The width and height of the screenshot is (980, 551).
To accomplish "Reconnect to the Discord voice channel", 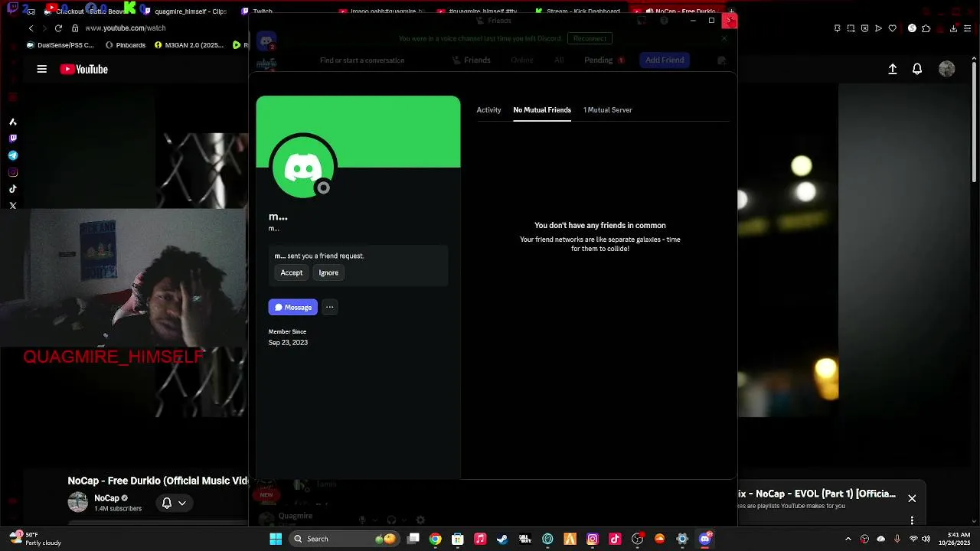I will coord(590,38).
